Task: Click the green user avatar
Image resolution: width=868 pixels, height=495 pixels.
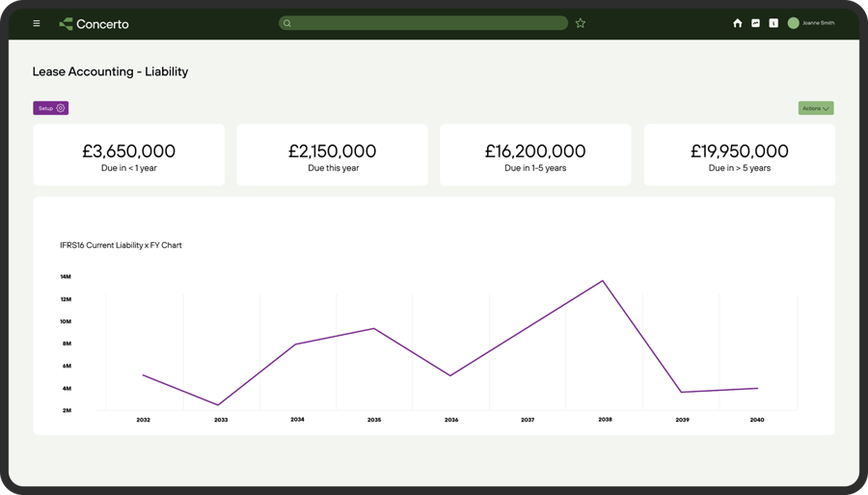Action: click(794, 23)
